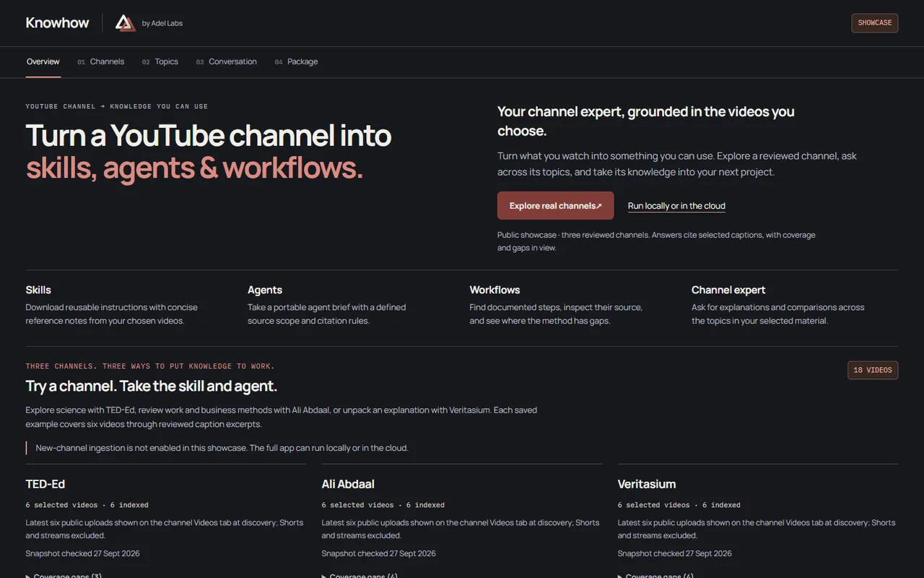The width and height of the screenshot is (924, 578).
Task: Open the Veritasium channel card heading
Action: [647, 484]
